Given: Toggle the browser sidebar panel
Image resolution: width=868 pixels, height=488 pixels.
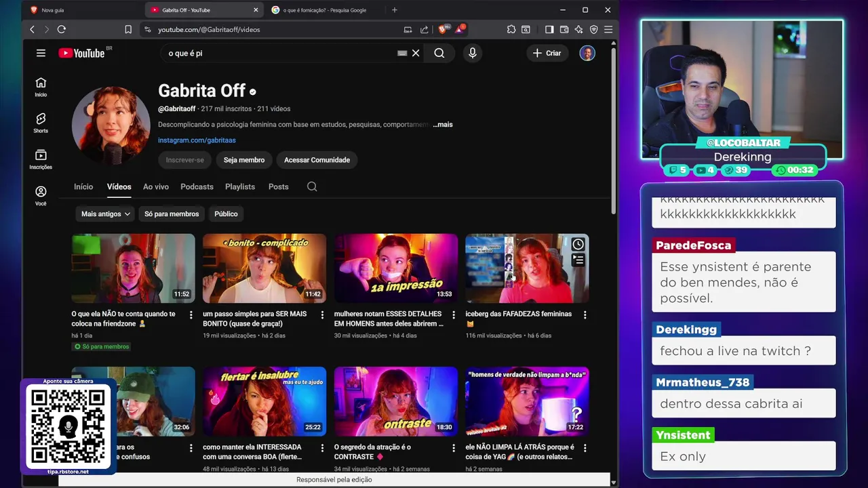Looking at the screenshot, I should [x=549, y=29].
